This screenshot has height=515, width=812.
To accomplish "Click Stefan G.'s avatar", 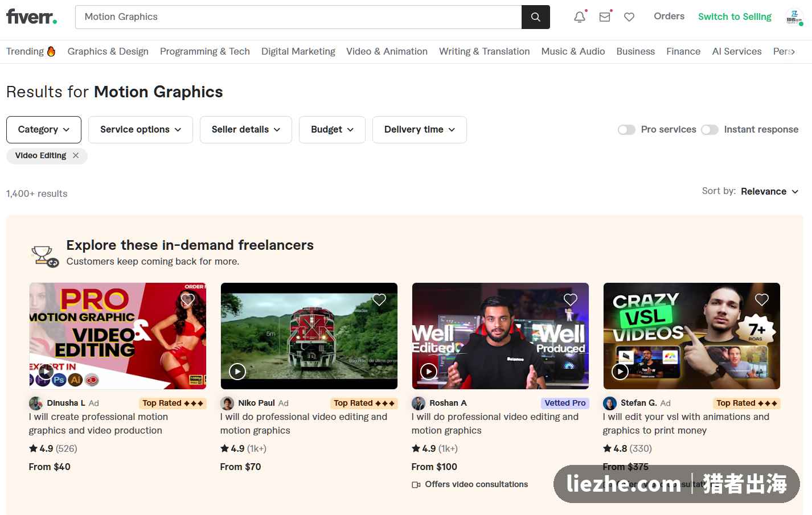I will coord(610,403).
